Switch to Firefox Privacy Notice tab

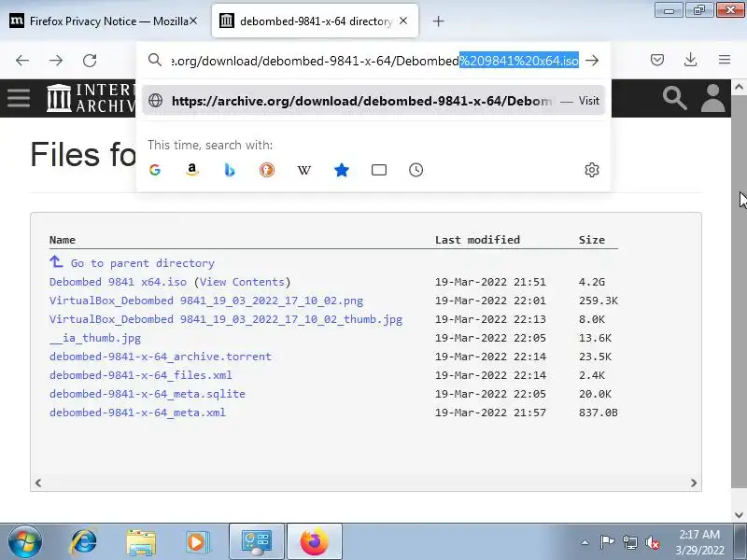[x=103, y=21]
